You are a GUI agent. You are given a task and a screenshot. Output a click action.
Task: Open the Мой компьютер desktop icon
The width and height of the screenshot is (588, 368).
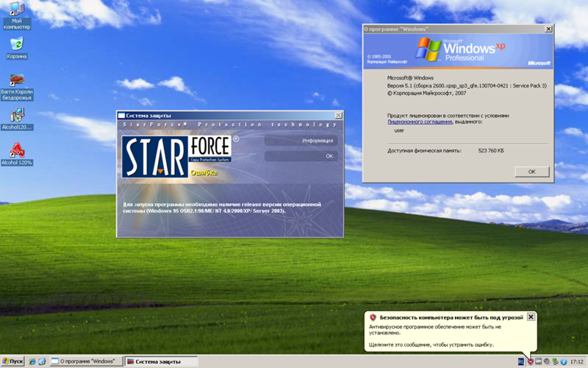(x=16, y=15)
